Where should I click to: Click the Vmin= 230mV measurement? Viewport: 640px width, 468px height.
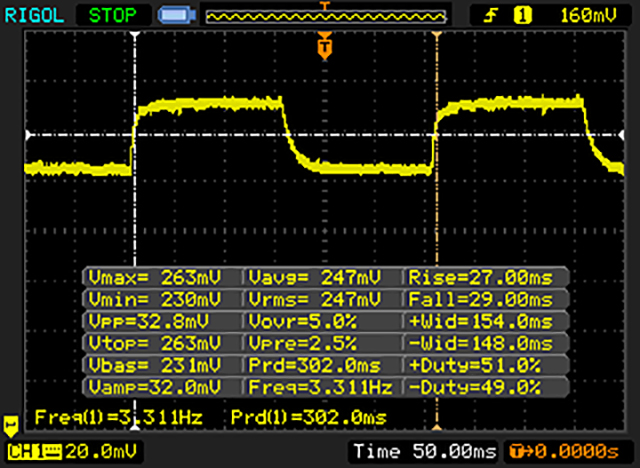(x=155, y=299)
